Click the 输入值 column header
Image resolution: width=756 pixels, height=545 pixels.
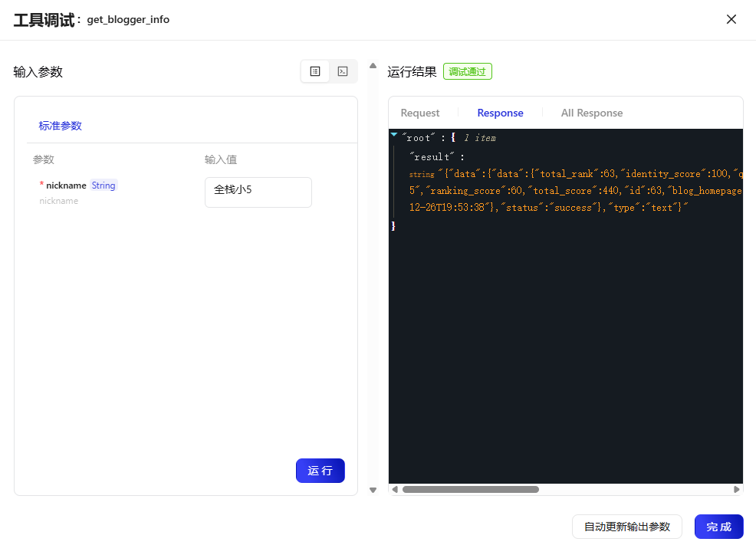click(221, 159)
